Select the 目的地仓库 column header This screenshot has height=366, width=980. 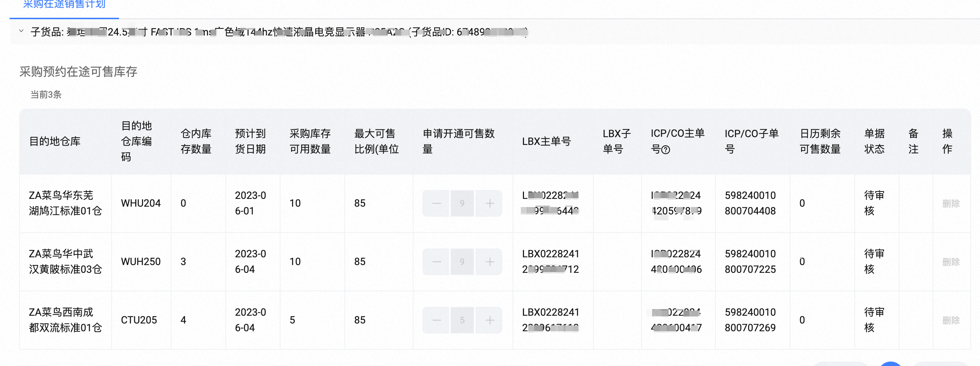55,142
